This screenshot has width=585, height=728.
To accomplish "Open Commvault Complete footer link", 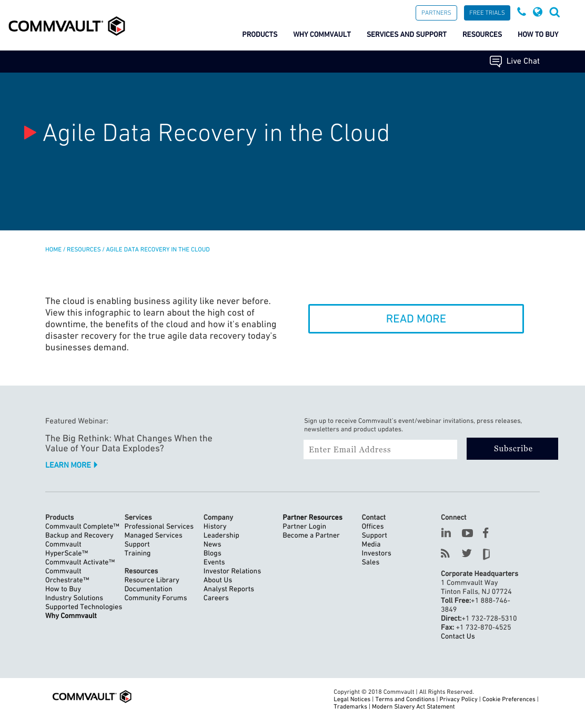I will (82, 527).
